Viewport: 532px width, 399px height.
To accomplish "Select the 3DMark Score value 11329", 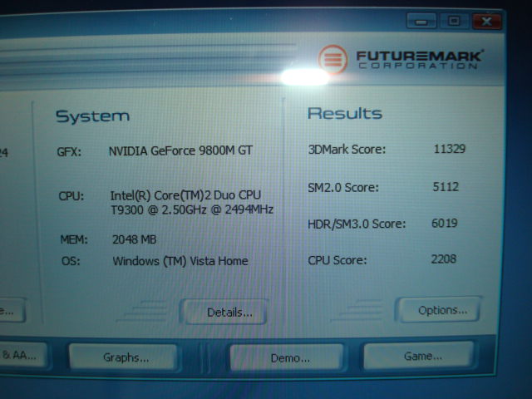I will [x=449, y=149].
